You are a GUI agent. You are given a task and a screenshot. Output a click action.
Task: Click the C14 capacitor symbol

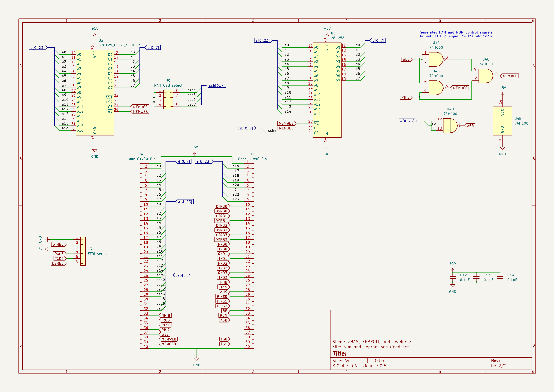pos(500,277)
